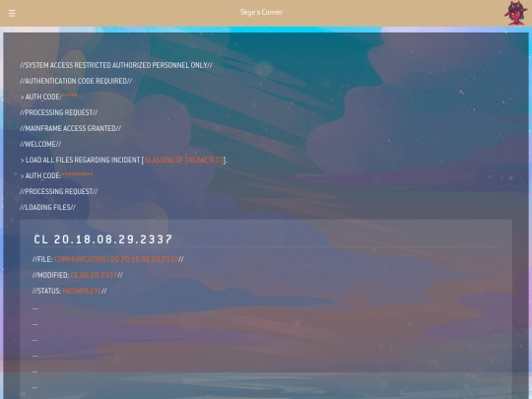Click the orange GLASSING OF [REDACTED] text
The image size is (532, 399).
(x=183, y=160)
